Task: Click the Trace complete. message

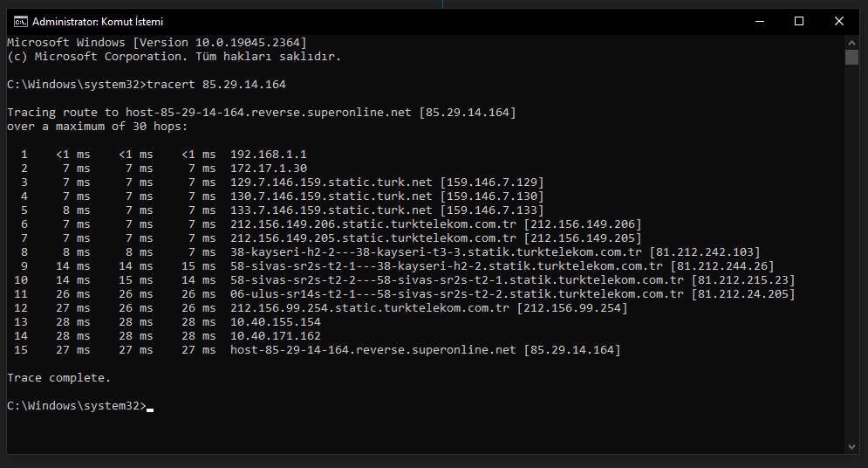Action: [x=58, y=378]
